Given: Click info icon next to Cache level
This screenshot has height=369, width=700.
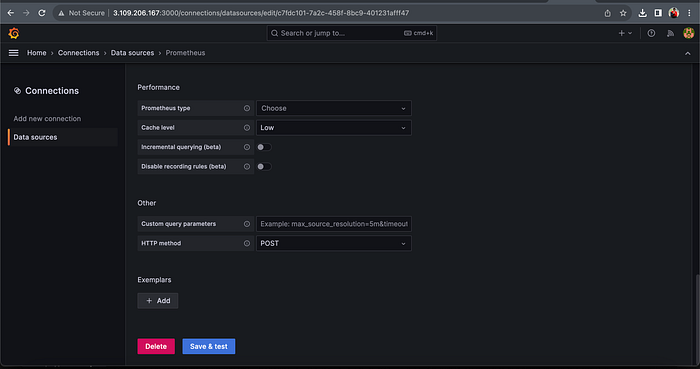Looking at the screenshot, I should (x=247, y=128).
